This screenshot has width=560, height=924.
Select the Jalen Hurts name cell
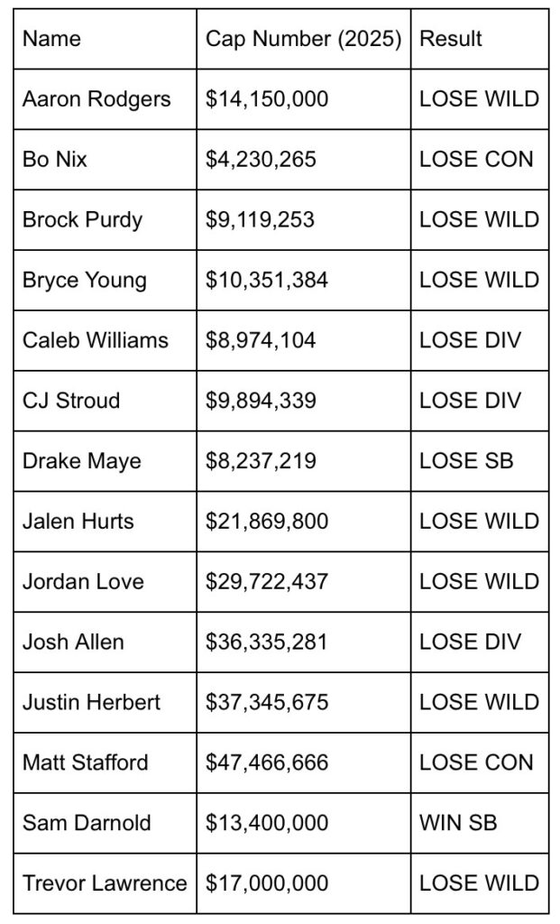point(78,522)
